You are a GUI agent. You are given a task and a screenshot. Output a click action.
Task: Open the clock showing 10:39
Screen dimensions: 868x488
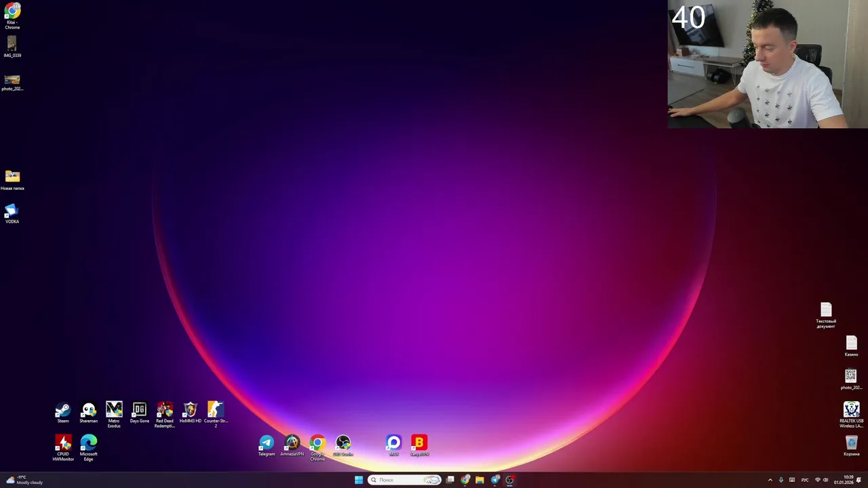coord(844,480)
